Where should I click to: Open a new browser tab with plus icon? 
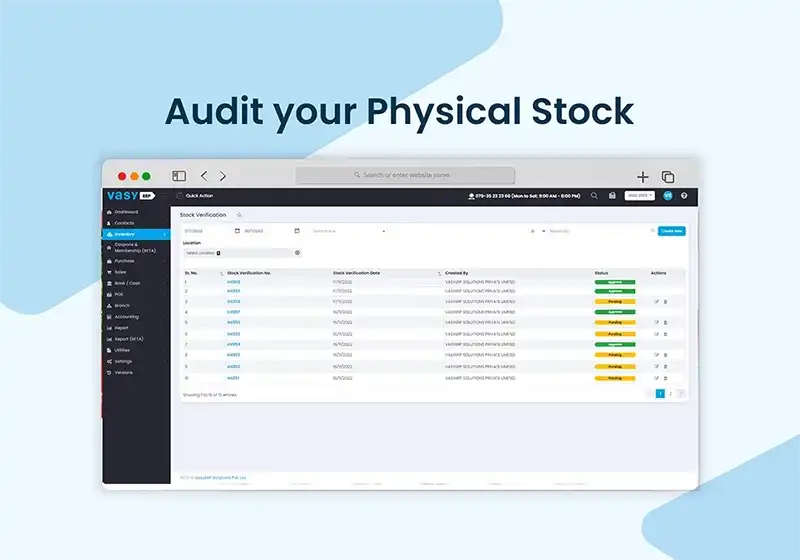(x=643, y=176)
